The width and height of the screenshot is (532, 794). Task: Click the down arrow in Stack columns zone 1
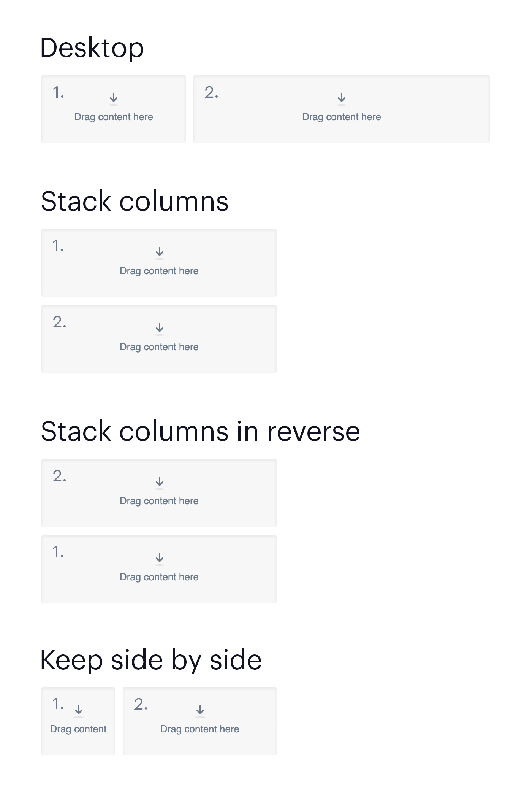pyautogui.click(x=159, y=251)
